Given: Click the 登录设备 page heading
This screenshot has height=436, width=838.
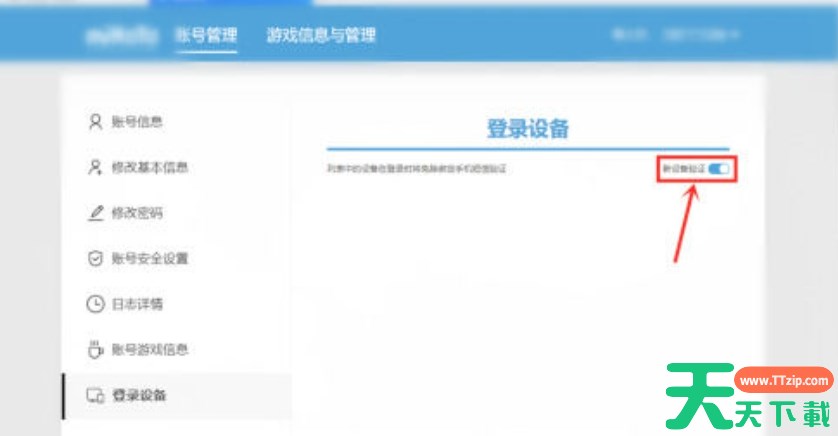Looking at the screenshot, I should click(x=527, y=128).
